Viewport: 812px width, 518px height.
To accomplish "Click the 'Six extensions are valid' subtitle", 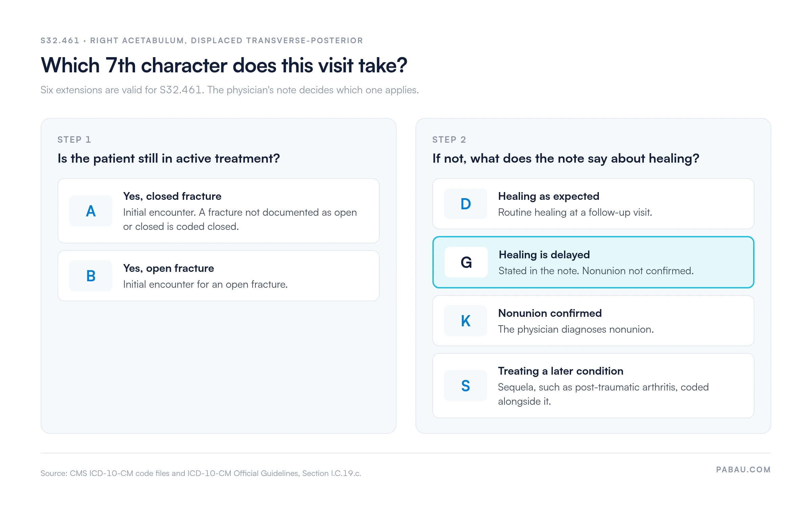I will pyautogui.click(x=230, y=90).
